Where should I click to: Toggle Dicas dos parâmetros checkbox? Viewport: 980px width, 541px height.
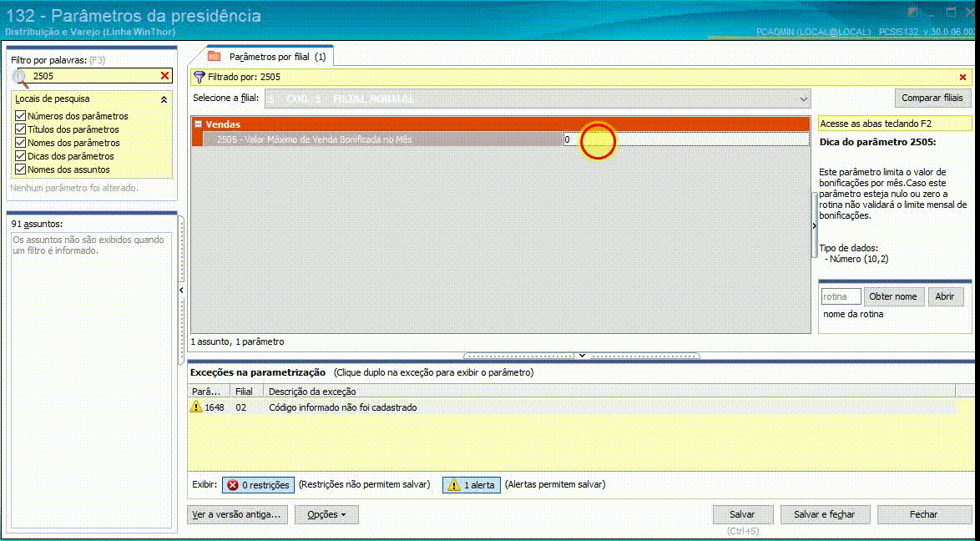[x=20, y=156]
